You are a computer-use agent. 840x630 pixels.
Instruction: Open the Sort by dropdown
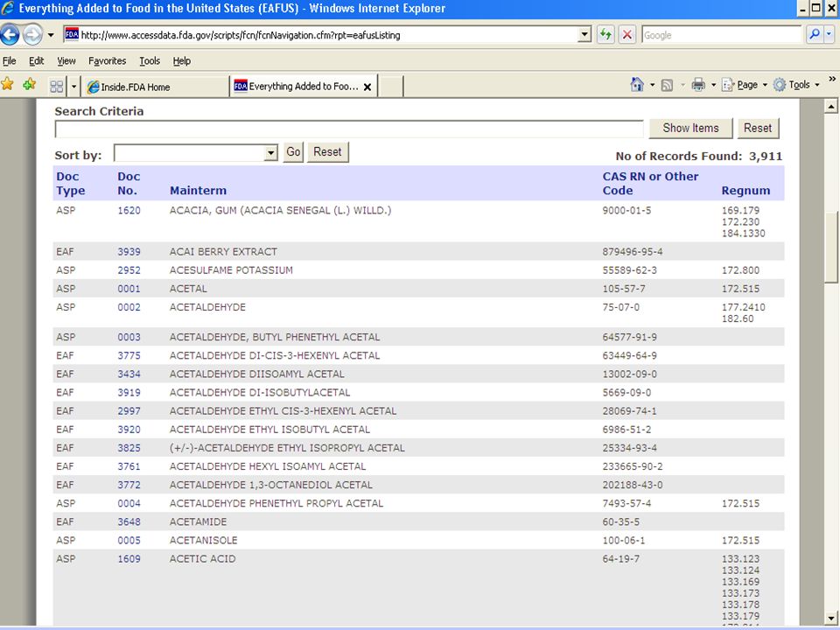(x=195, y=153)
